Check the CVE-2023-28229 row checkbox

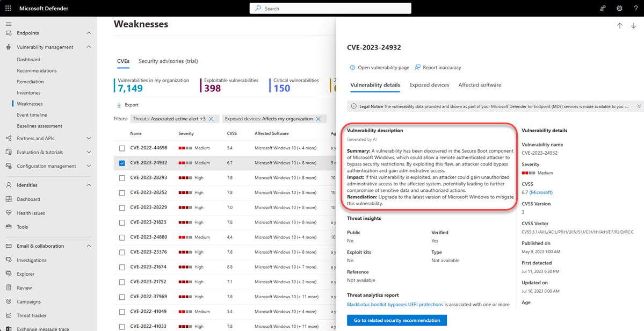(122, 208)
